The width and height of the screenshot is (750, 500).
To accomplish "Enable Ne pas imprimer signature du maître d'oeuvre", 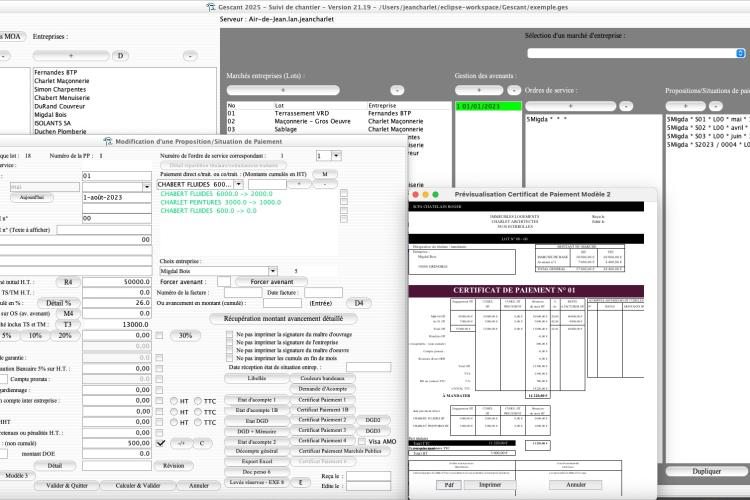I will click(x=229, y=350).
